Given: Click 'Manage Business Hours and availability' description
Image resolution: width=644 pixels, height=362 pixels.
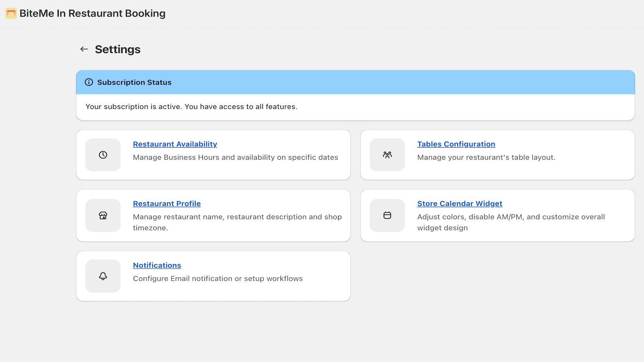Looking at the screenshot, I should click(x=235, y=157).
